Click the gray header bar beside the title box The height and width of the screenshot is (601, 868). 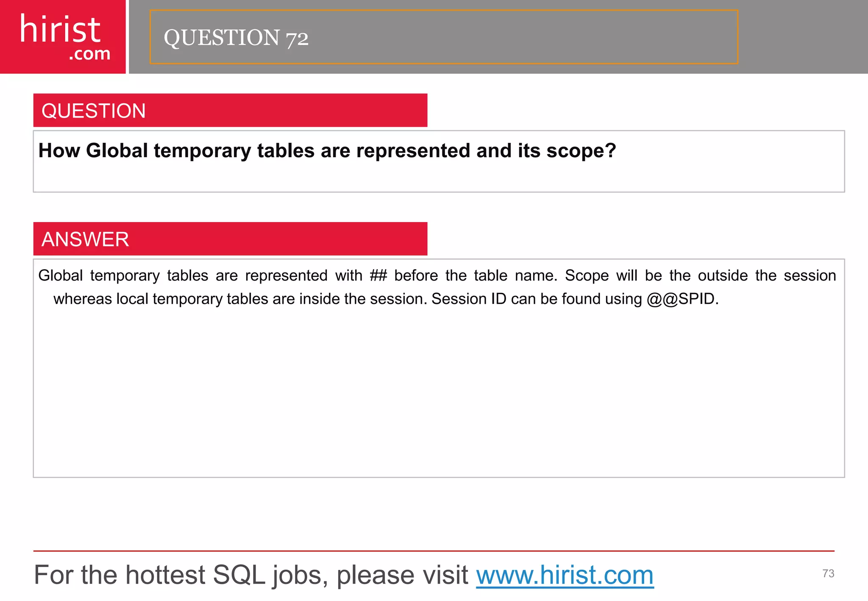point(803,37)
